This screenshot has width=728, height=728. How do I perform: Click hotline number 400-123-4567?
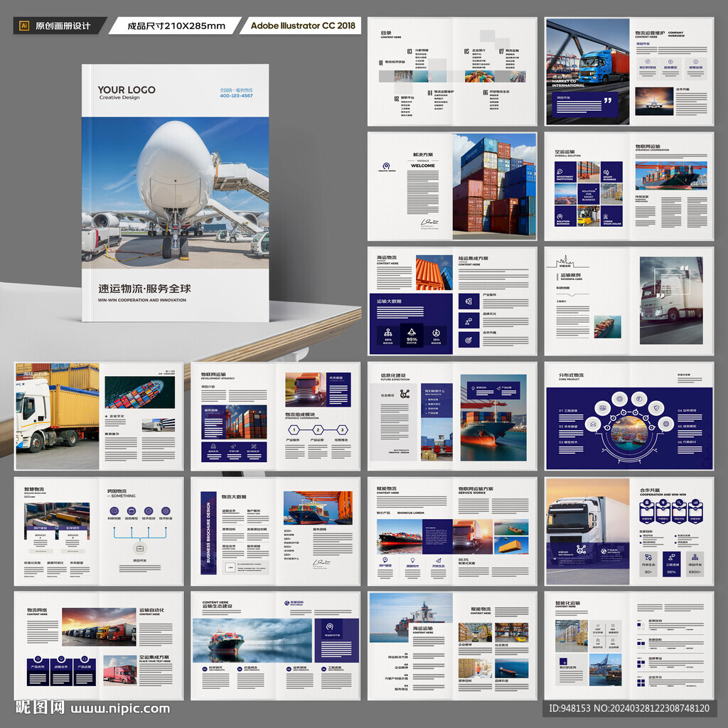pos(236,96)
